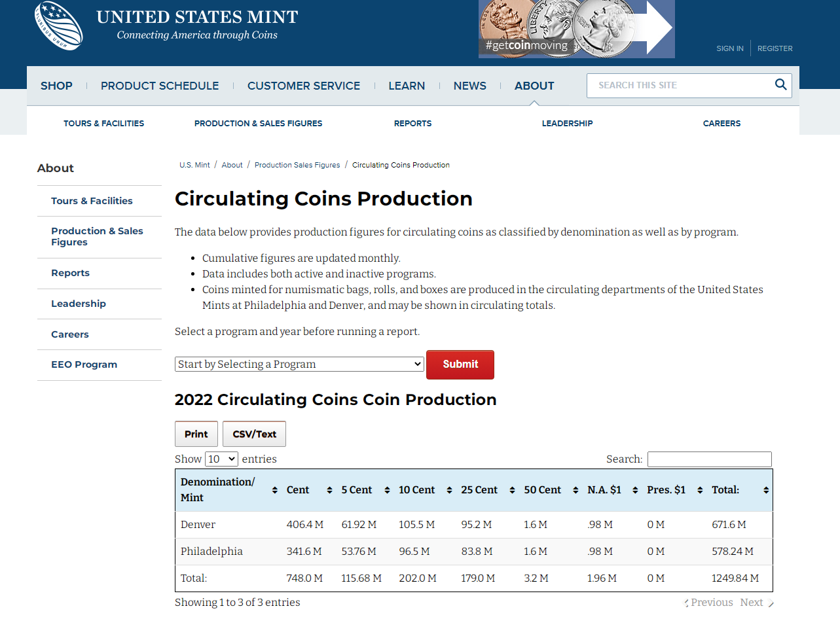Open the #getcoinmoving banner image
840x619 pixels.
tap(576, 29)
